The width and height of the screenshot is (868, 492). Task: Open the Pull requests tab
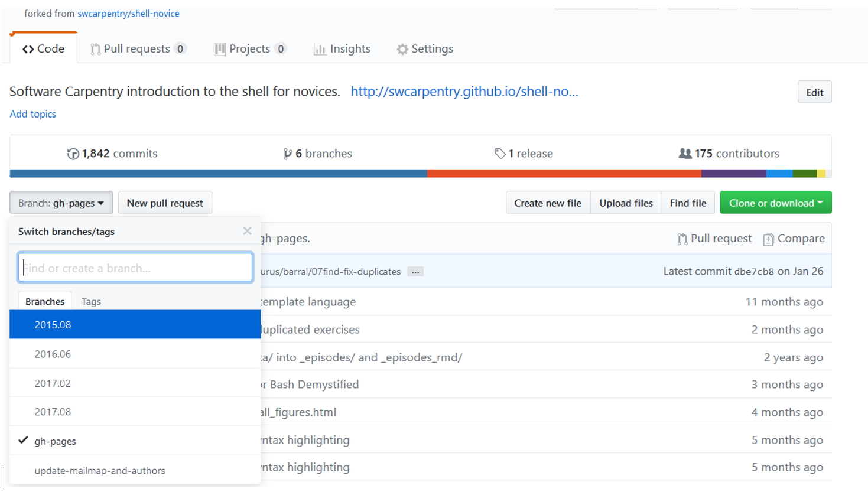(x=138, y=49)
